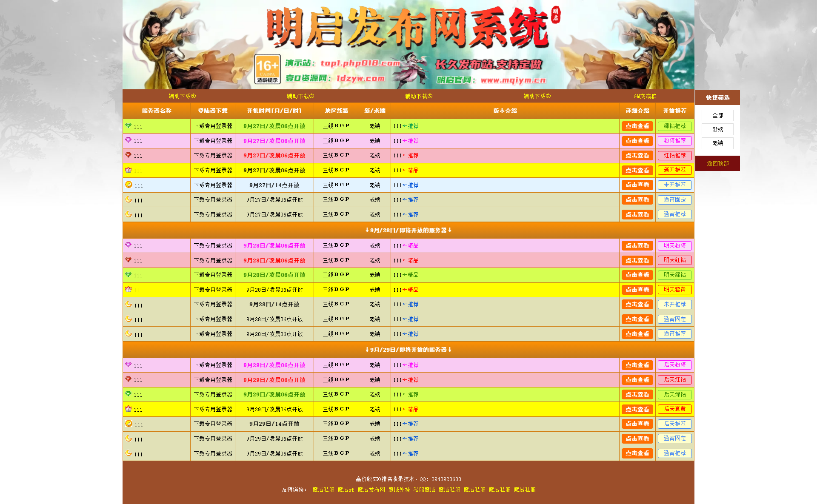Click 下载专用登录器 in the 后天粉精 row
817x504 pixels.
(x=213, y=365)
